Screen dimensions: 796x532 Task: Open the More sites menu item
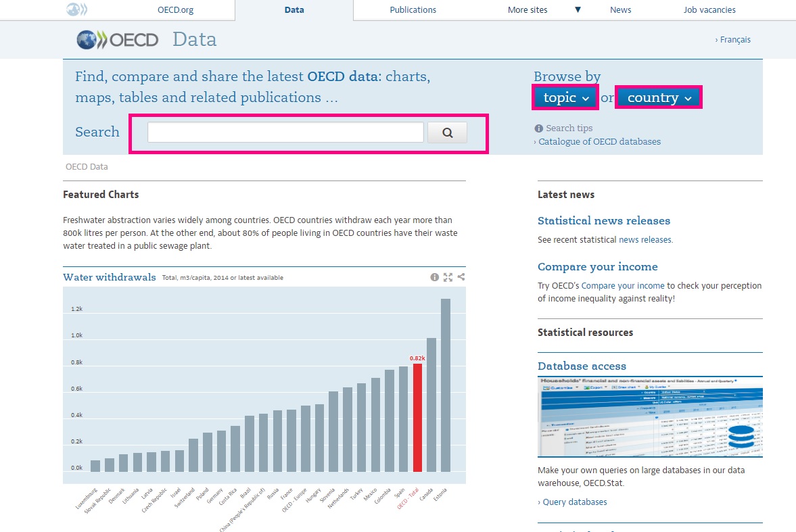(528, 9)
